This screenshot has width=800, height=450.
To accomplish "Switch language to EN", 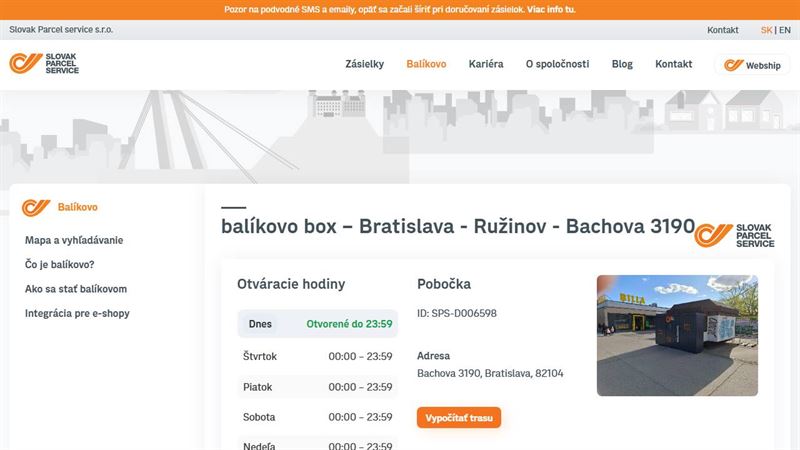I will 785,30.
